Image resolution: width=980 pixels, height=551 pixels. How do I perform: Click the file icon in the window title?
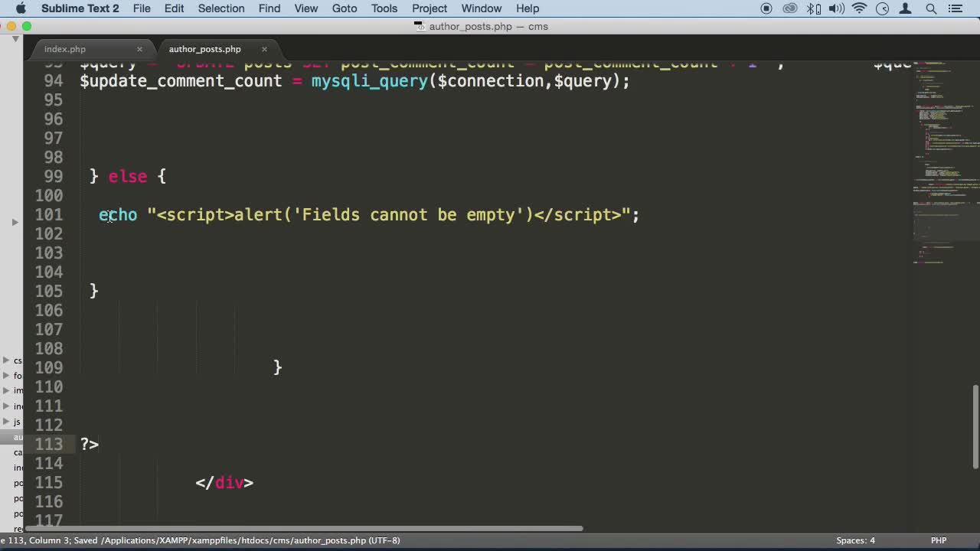pos(419,26)
